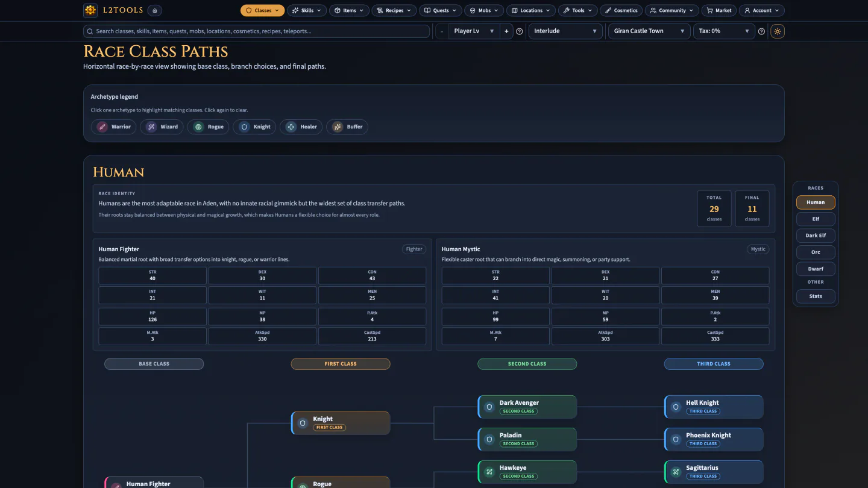Expand the Quests dropdown menu
868x488 pixels.
click(x=440, y=10)
